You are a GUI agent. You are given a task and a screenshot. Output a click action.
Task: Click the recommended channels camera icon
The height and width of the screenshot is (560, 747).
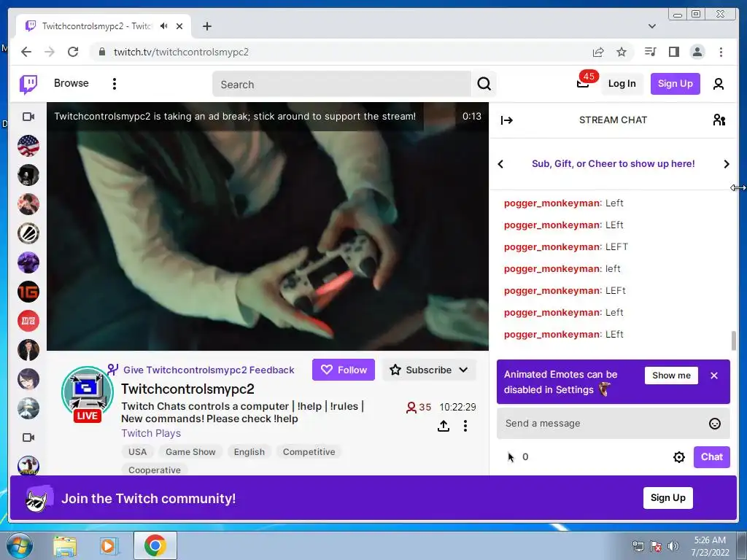tap(28, 437)
